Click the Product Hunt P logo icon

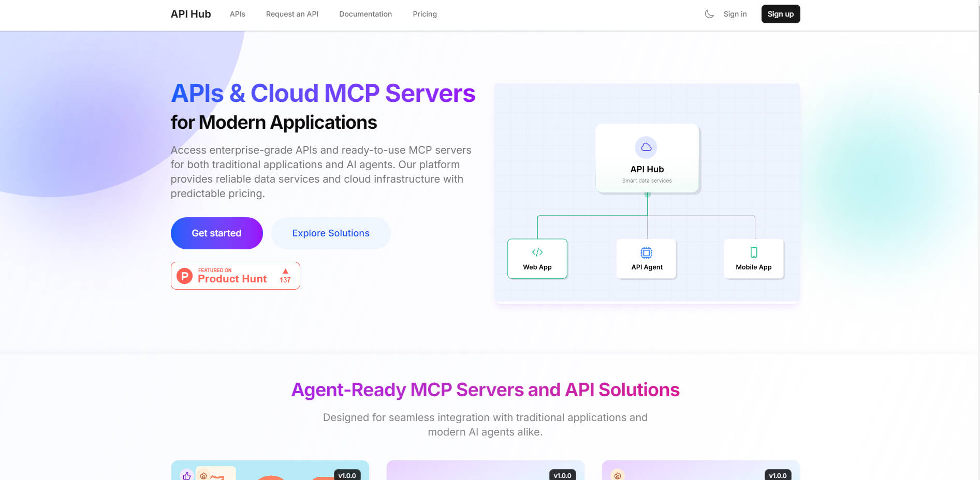coord(185,275)
